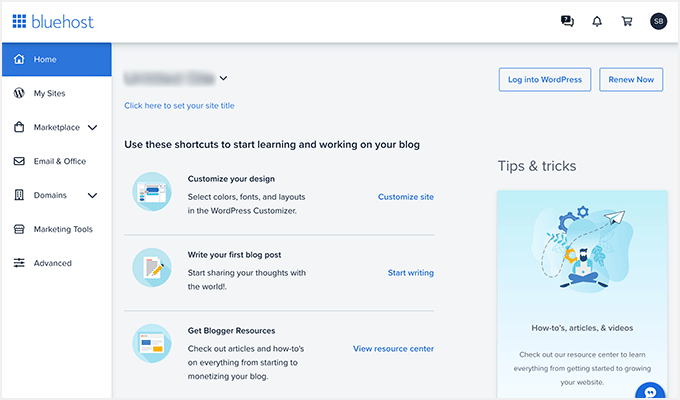
Task: Follow the Customize site link
Action: pyautogui.click(x=405, y=197)
